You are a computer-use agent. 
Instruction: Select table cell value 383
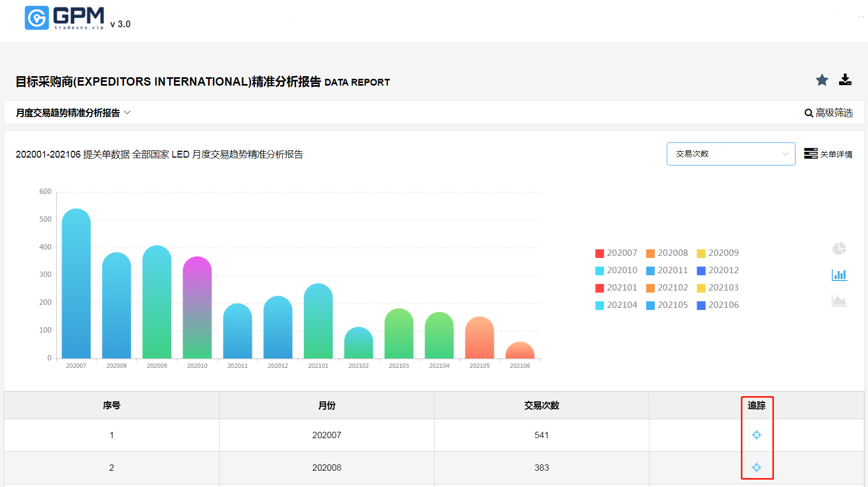(x=542, y=468)
